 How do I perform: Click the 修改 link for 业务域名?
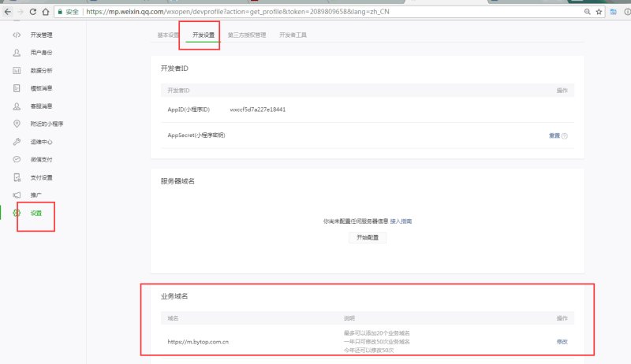coord(562,341)
